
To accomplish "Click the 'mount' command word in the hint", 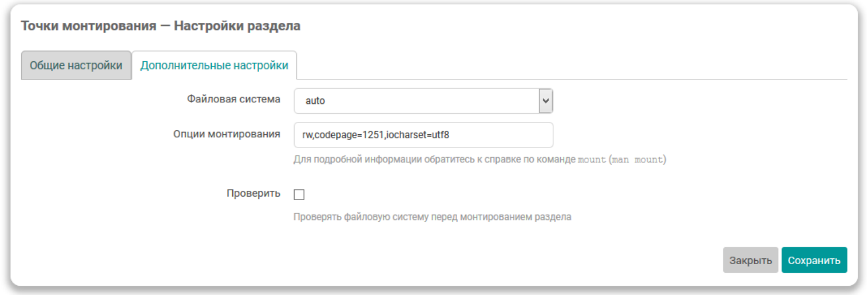I will 591,160.
